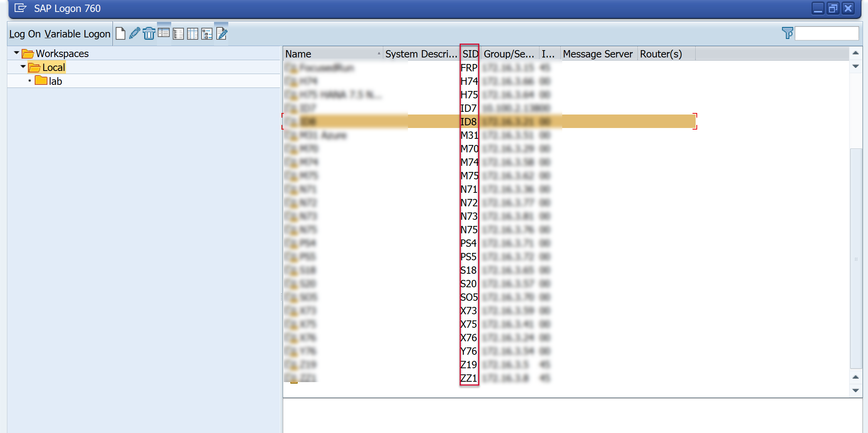Open the Variable Logon menu item
Viewport: 868px width, 433px height.
pyautogui.click(x=77, y=34)
